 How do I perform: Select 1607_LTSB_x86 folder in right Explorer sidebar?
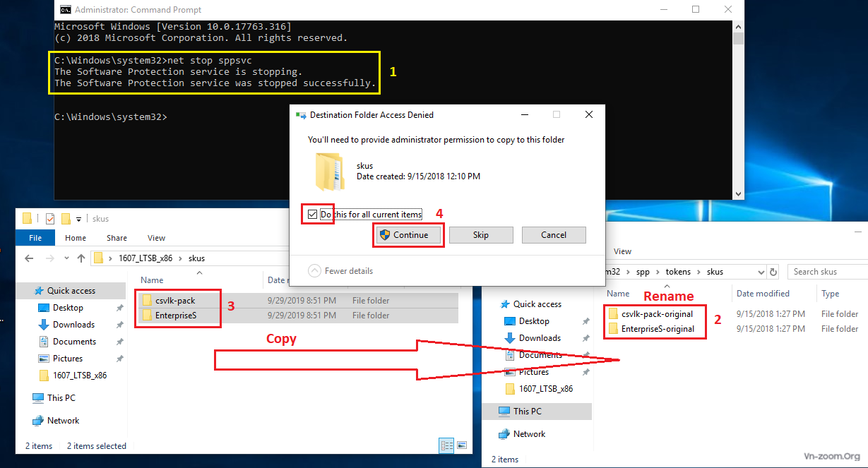click(546, 389)
